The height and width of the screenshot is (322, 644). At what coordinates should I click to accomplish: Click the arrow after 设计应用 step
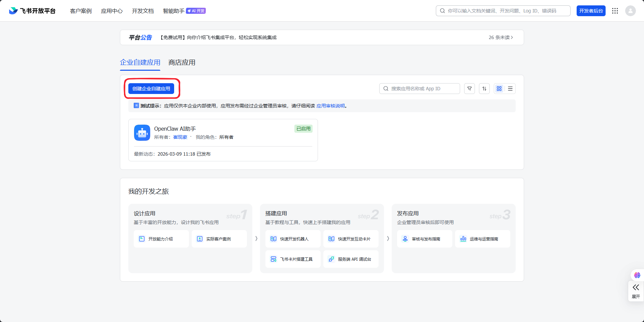(x=256, y=238)
